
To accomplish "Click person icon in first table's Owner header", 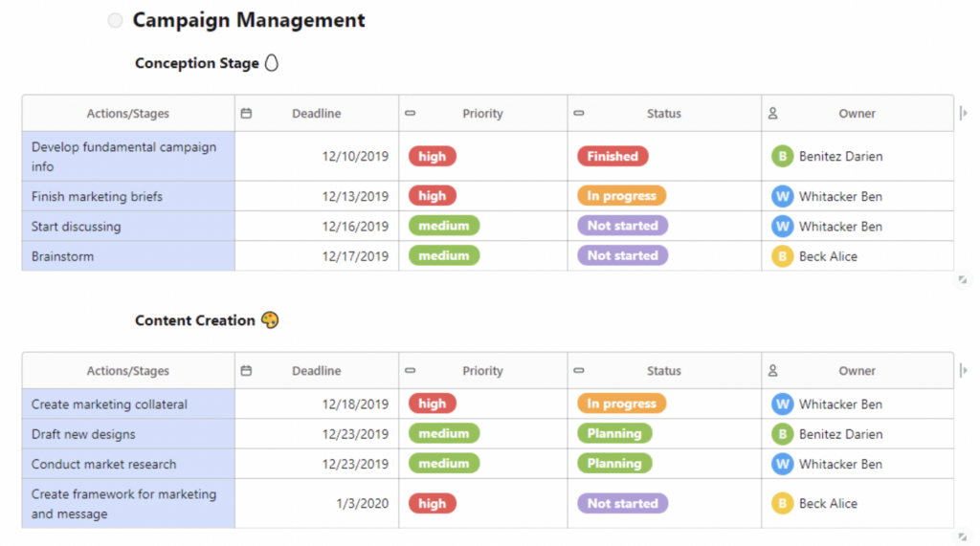I will click(x=772, y=113).
